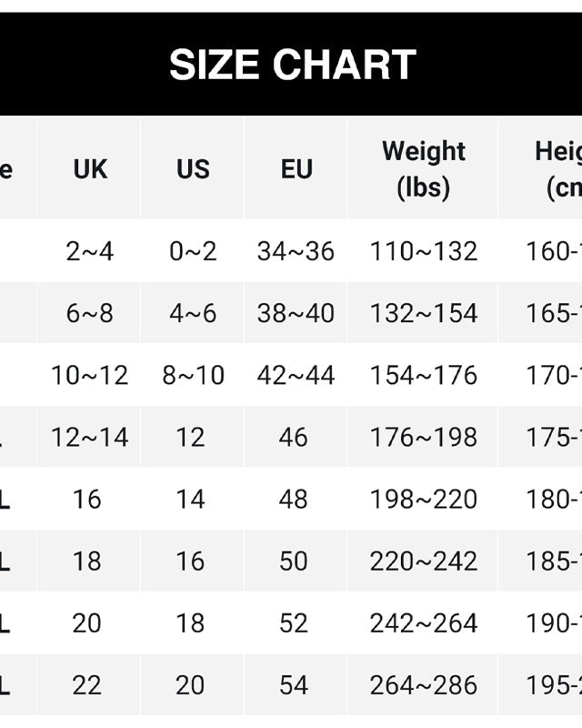
Task: Select the EU size 42~44 cell
Action: point(296,375)
